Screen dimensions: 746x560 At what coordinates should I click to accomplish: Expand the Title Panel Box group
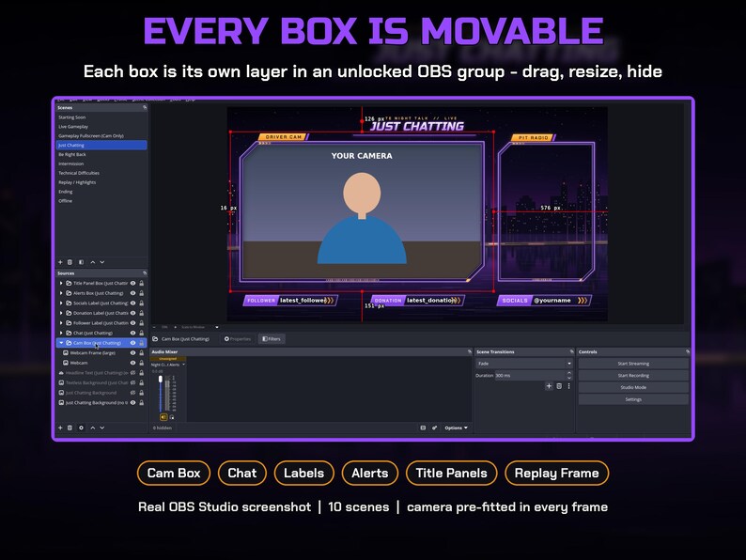click(x=61, y=283)
